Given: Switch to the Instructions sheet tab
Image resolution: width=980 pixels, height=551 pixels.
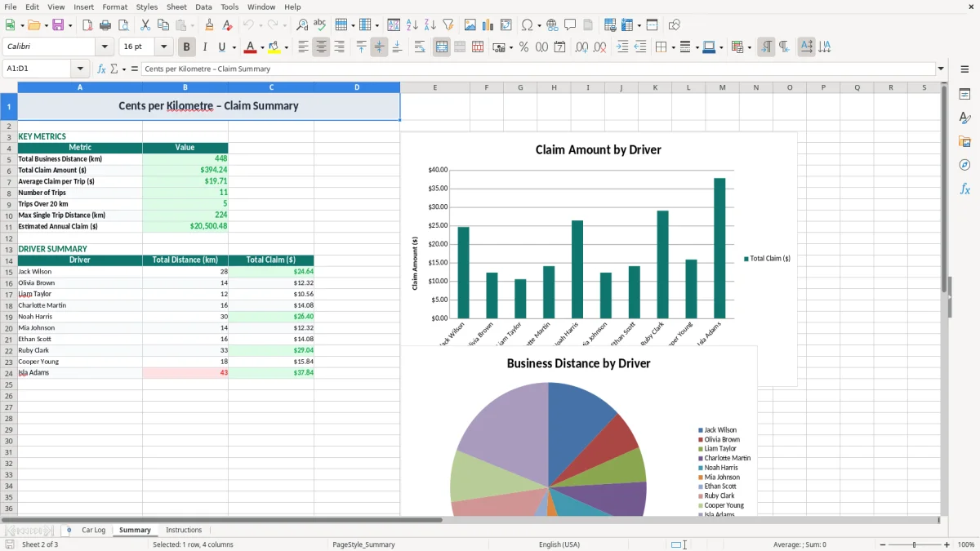Looking at the screenshot, I should coord(184,530).
